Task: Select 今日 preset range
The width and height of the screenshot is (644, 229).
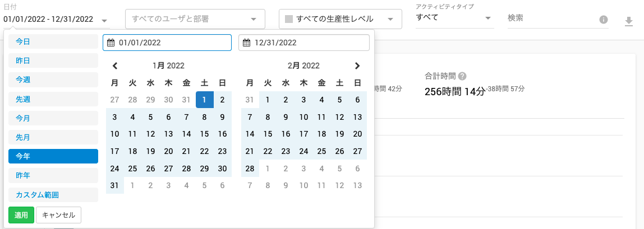Action: [x=53, y=41]
